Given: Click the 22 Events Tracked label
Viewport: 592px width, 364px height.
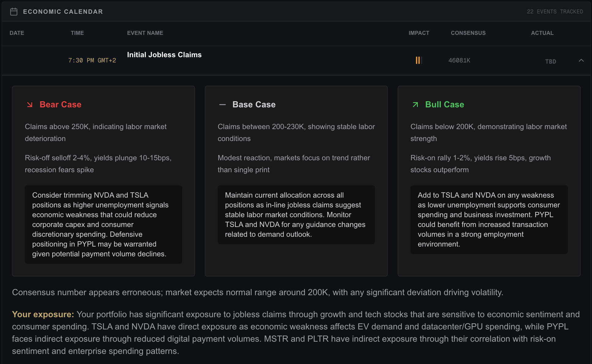Looking at the screenshot, I should 555,12.
